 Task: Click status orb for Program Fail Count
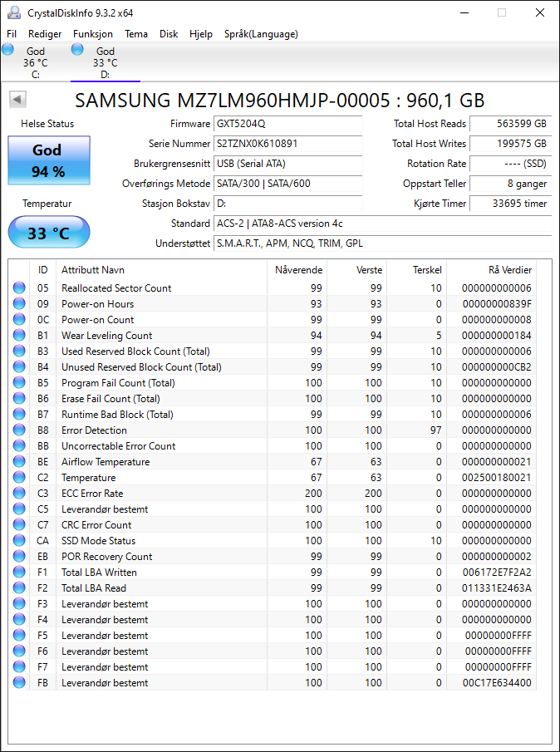(x=19, y=383)
